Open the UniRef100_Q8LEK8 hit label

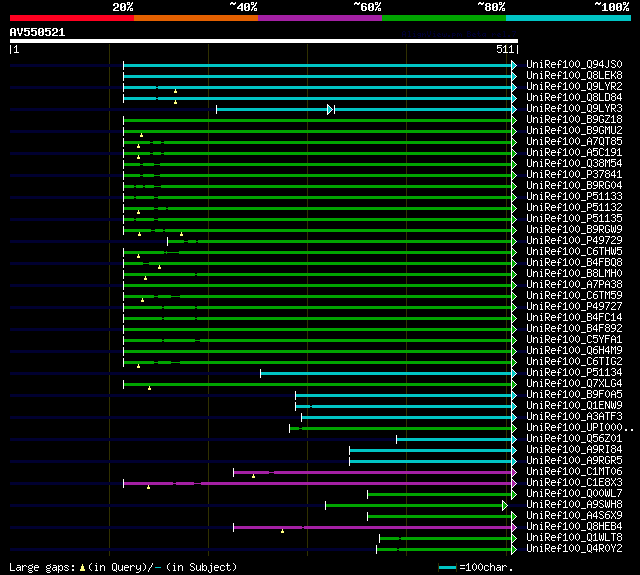[574, 75]
